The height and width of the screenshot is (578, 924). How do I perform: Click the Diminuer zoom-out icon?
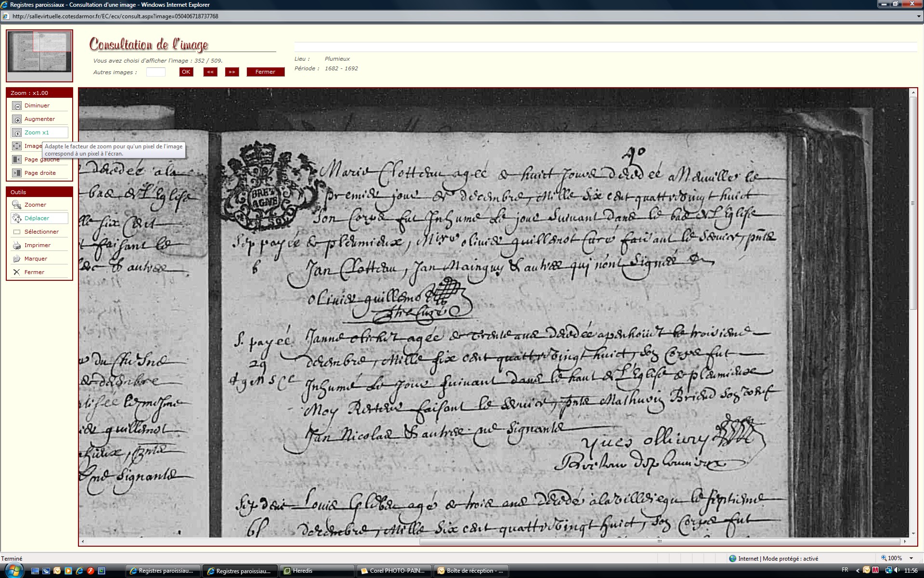point(17,105)
